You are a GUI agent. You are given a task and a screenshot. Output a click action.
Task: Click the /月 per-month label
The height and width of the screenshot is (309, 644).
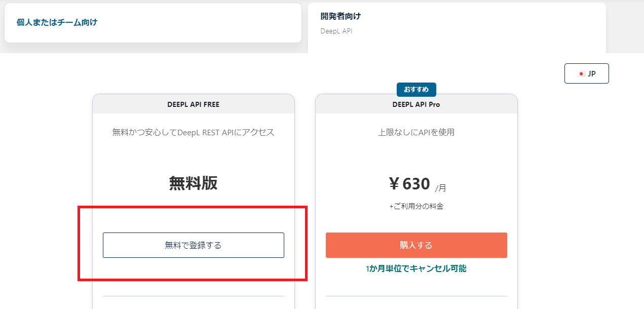(x=441, y=188)
